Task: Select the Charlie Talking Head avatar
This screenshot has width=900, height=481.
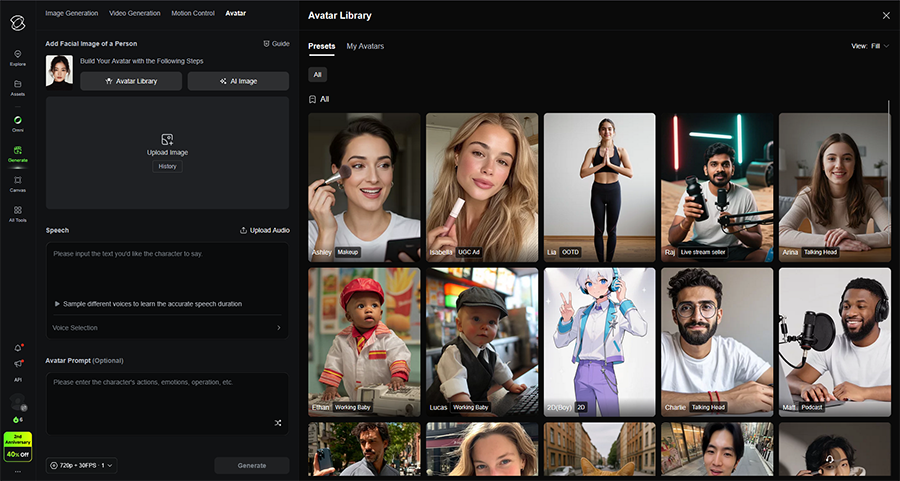Action: coord(717,342)
